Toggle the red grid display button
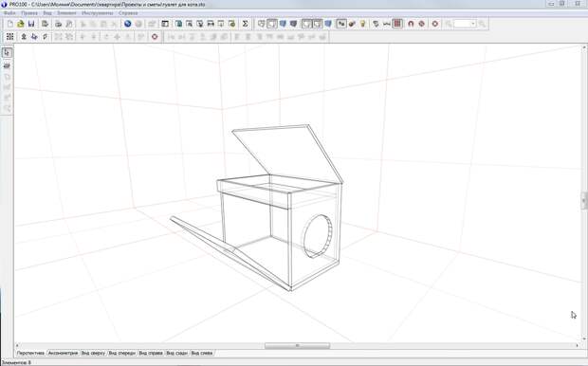The image size is (588, 366). [397, 24]
